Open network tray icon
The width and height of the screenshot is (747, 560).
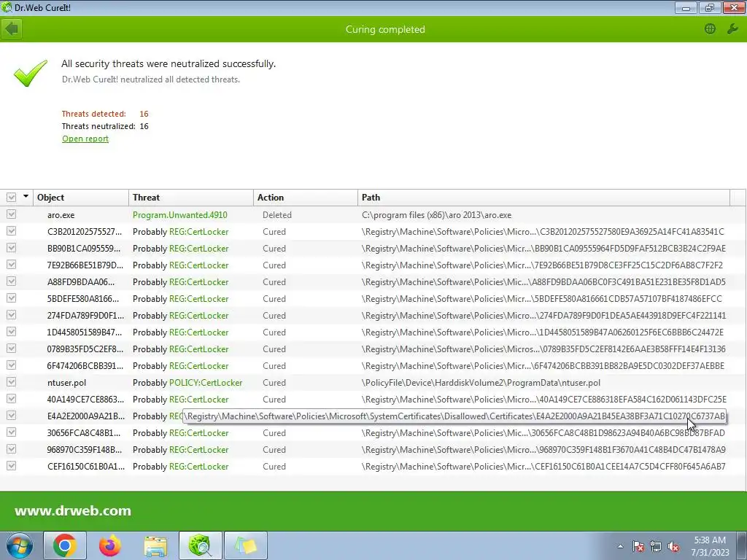pos(656,547)
